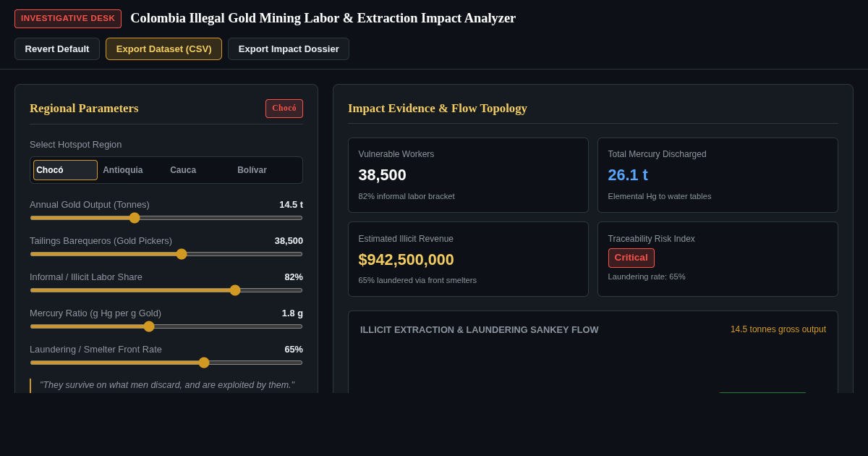Click the INVESTIGATIVE DESK badge
The height and width of the screenshot is (456, 868).
click(x=68, y=18)
